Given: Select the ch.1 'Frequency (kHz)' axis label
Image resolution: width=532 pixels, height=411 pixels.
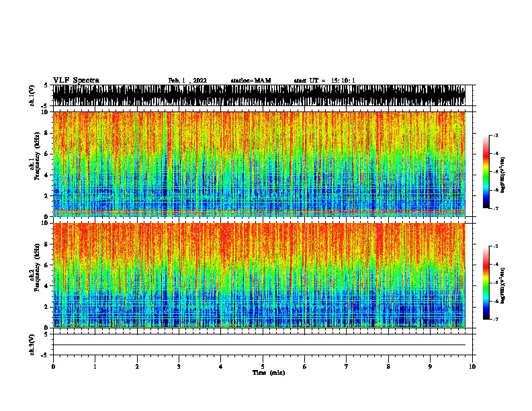Looking at the screenshot, I should pos(37,156).
